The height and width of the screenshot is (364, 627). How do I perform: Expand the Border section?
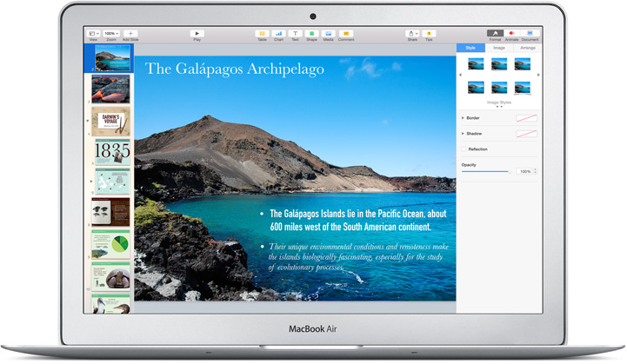463,117
